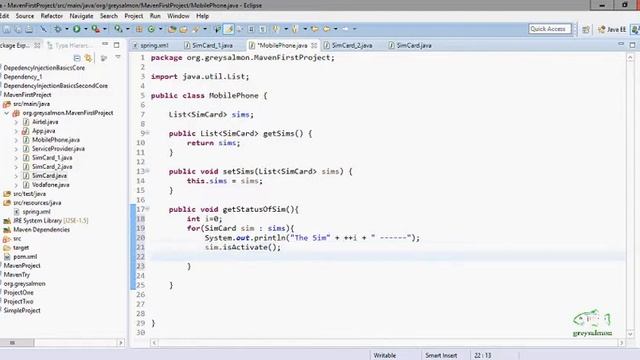Collapse the getStatusOfSim method fold marker
The image size is (640, 360).
click(x=148, y=209)
